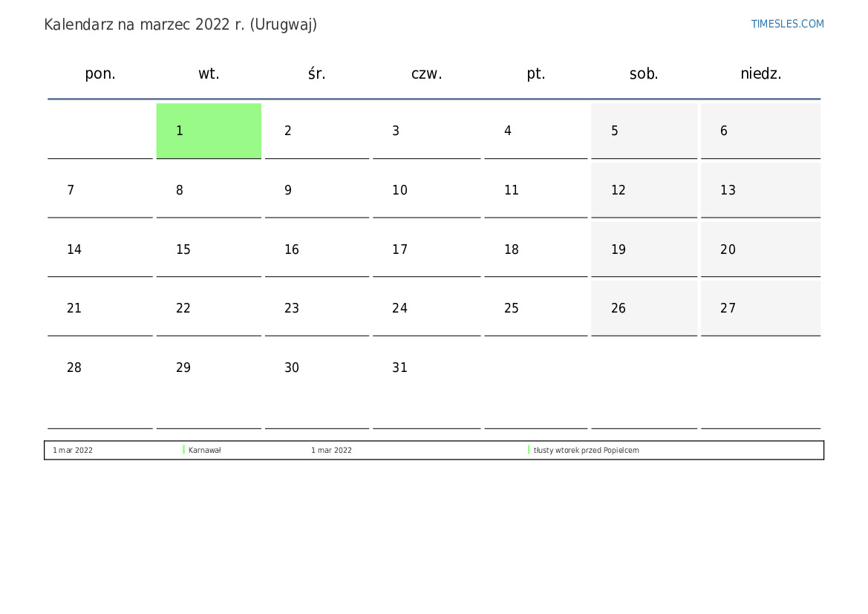
Task: Select Sunday day 20
Action: 760,249
